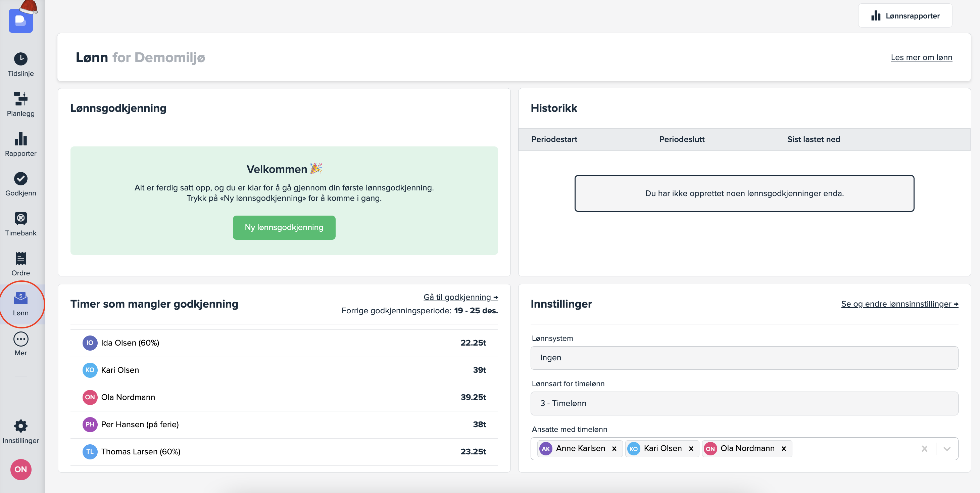Open the Godkjenn checkmark icon
980x493 pixels.
20,179
